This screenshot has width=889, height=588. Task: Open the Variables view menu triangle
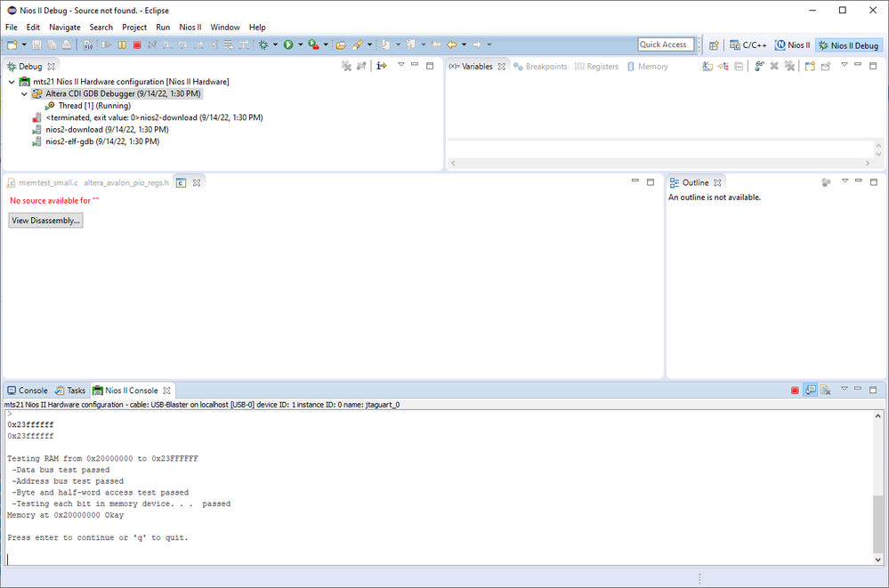pos(845,65)
